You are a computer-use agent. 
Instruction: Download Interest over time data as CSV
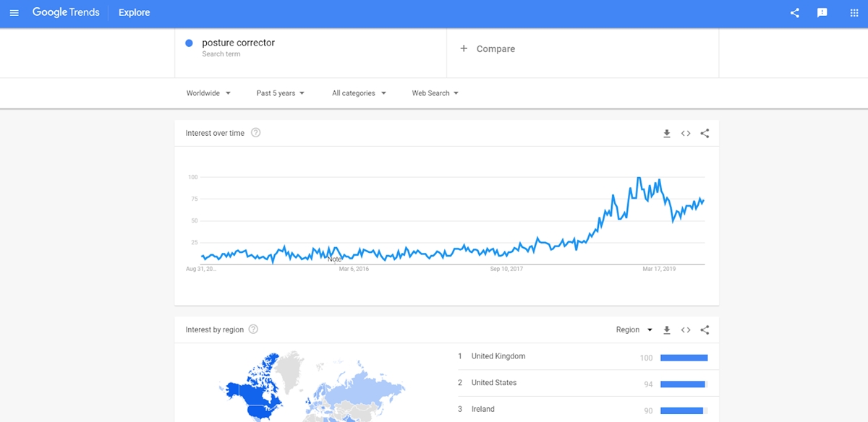click(x=667, y=134)
